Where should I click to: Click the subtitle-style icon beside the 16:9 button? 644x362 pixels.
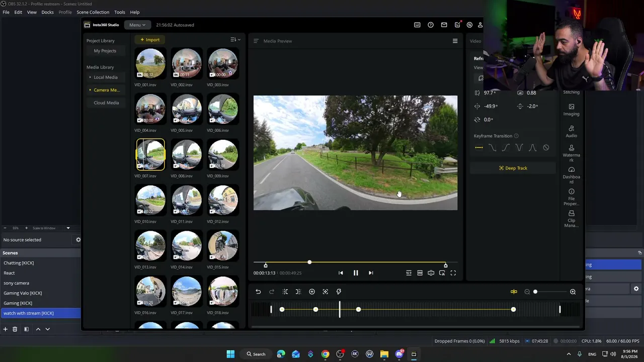(420, 273)
